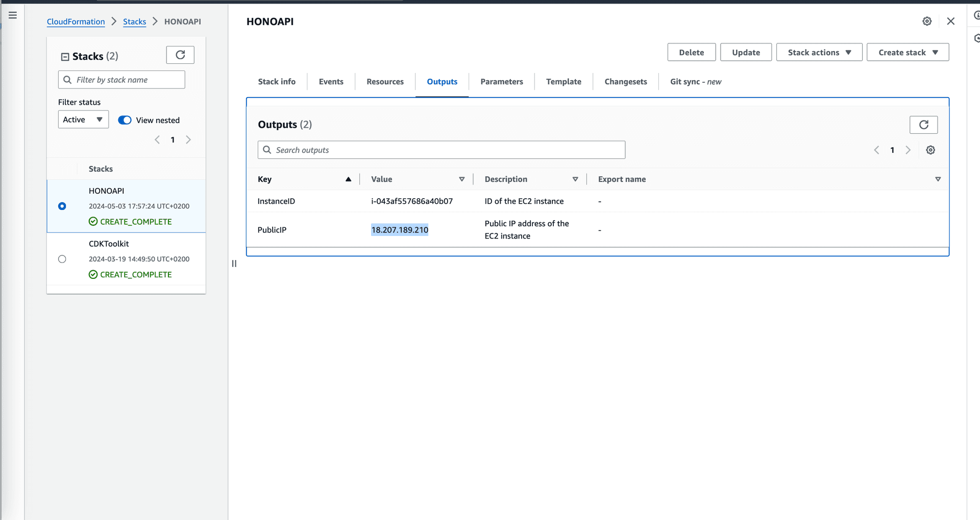The image size is (980, 520).
Task: Select the Outputs tab
Action: tap(442, 82)
